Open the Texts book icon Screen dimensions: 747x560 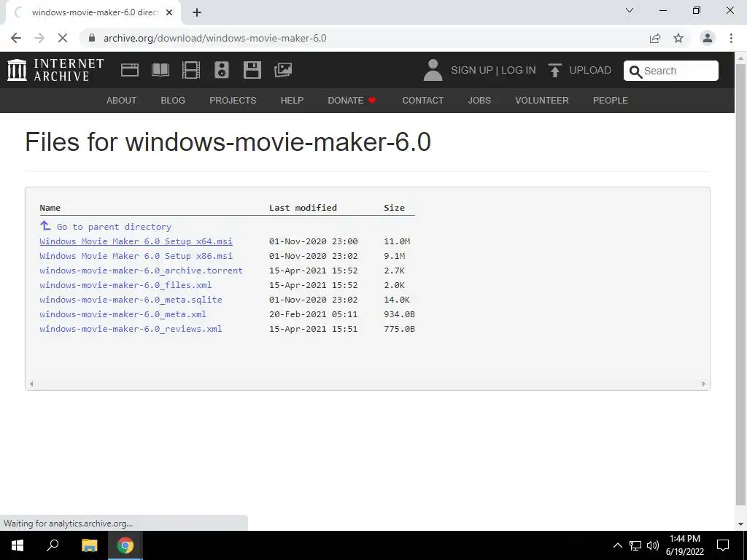point(160,70)
